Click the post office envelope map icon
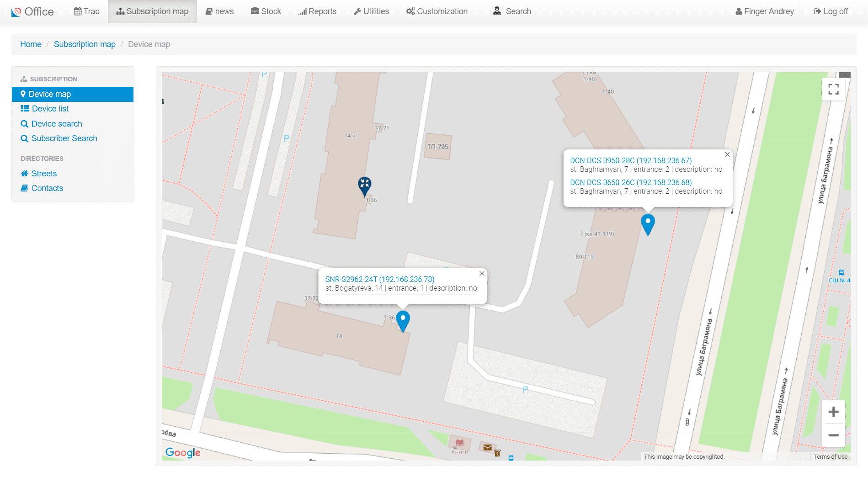Image resolution: width=868 pixels, height=493 pixels. point(488,447)
